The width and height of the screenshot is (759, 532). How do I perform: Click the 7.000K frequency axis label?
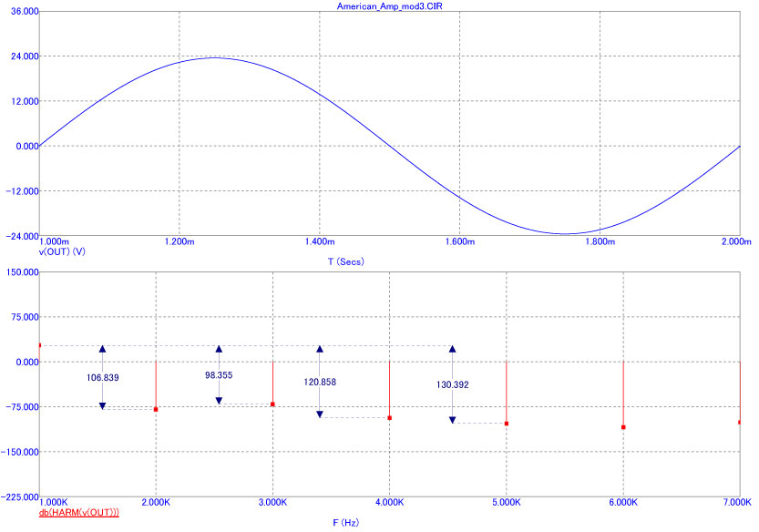point(737,503)
